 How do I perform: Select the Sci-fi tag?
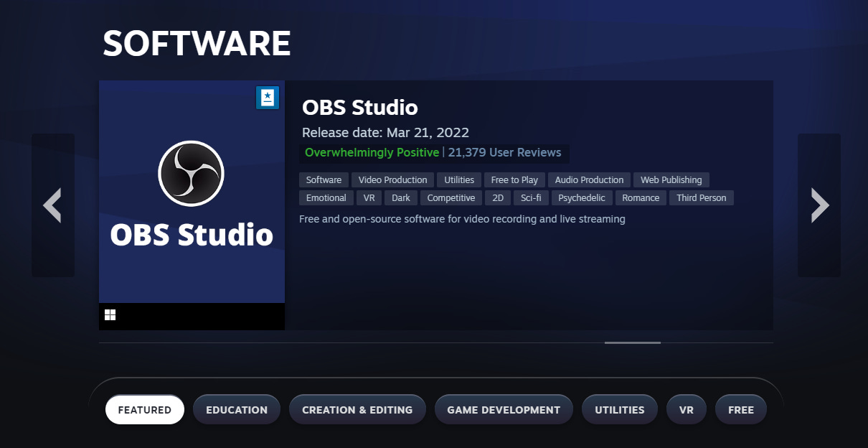pos(532,197)
